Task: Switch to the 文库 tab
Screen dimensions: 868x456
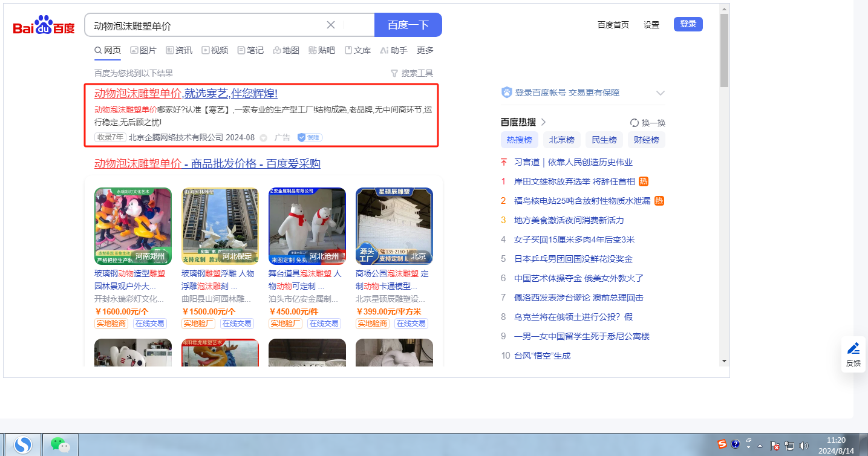Action: pyautogui.click(x=357, y=50)
